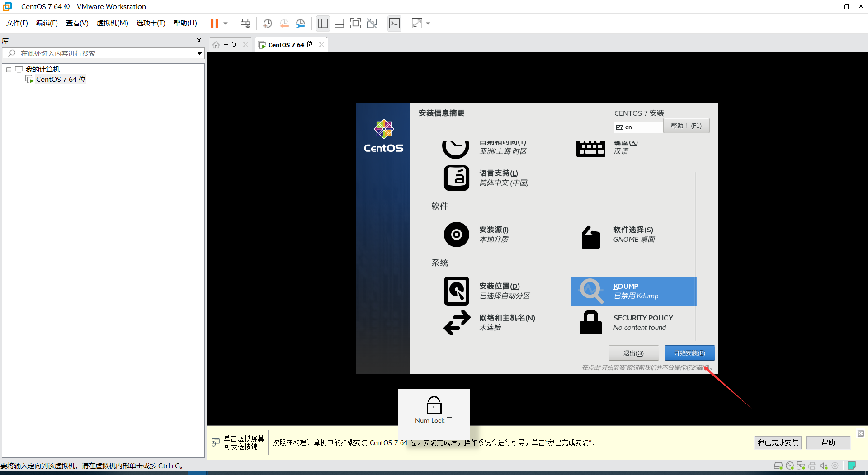Click the 帮助 button in the hint bar
The width and height of the screenshot is (868, 475).
click(828, 442)
